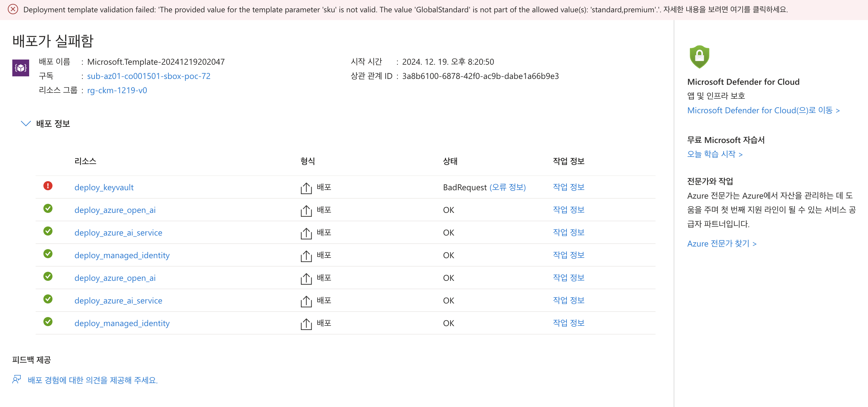The width and height of the screenshot is (868, 407).
Task: Open 작업 정보 for the deploy_keyvault row
Action: tap(568, 187)
